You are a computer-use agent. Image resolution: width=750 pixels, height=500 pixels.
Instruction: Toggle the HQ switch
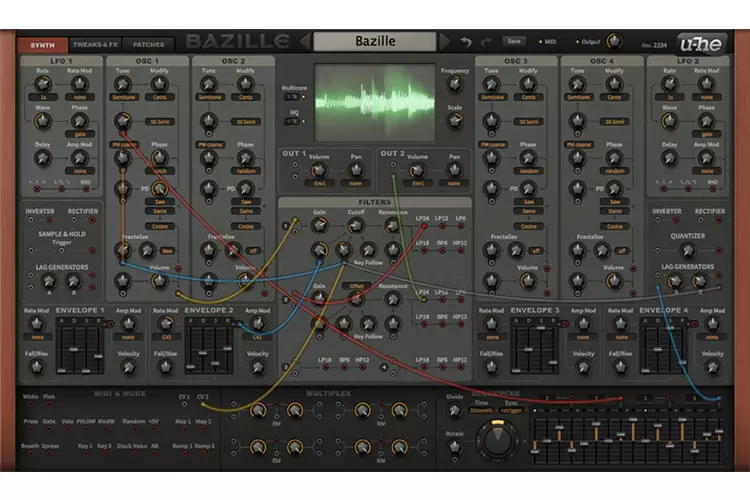(x=292, y=122)
